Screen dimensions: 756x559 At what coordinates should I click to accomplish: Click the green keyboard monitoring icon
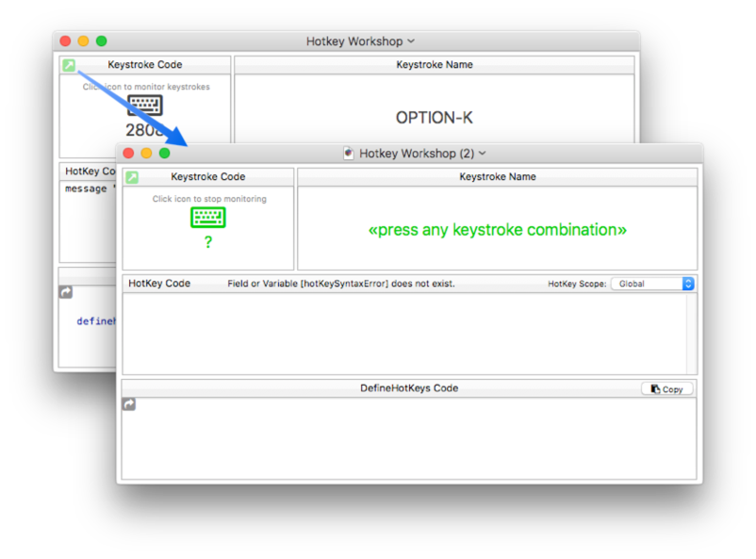207,217
